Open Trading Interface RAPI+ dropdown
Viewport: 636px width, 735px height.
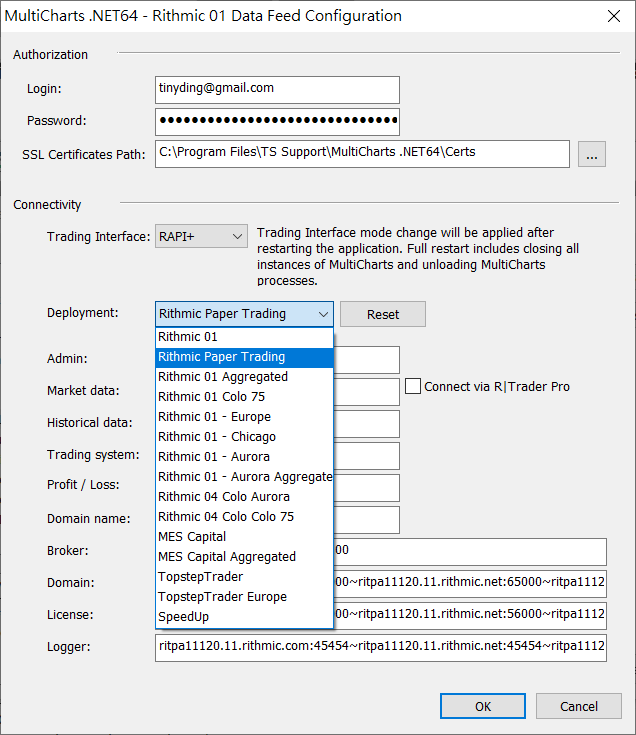201,237
